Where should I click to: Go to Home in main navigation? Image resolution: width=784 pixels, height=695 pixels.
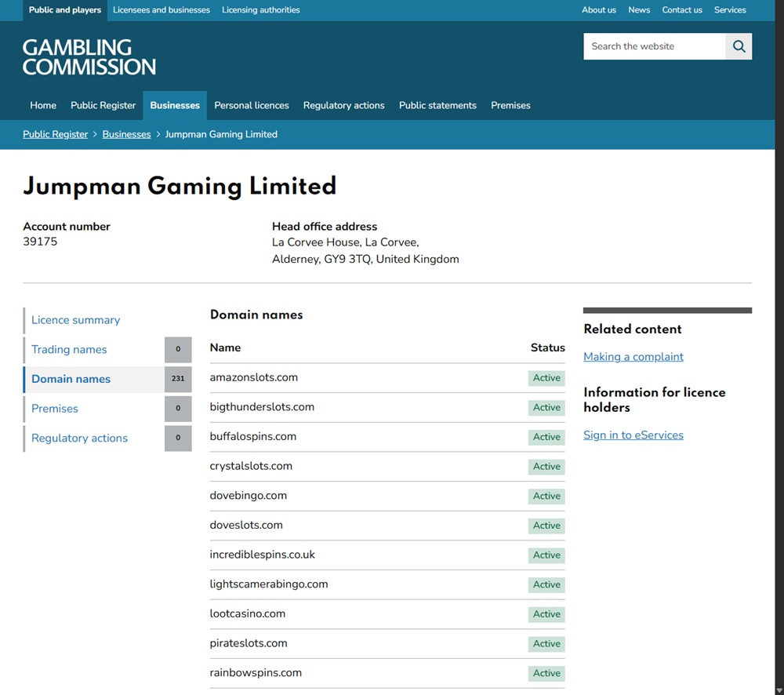point(43,105)
